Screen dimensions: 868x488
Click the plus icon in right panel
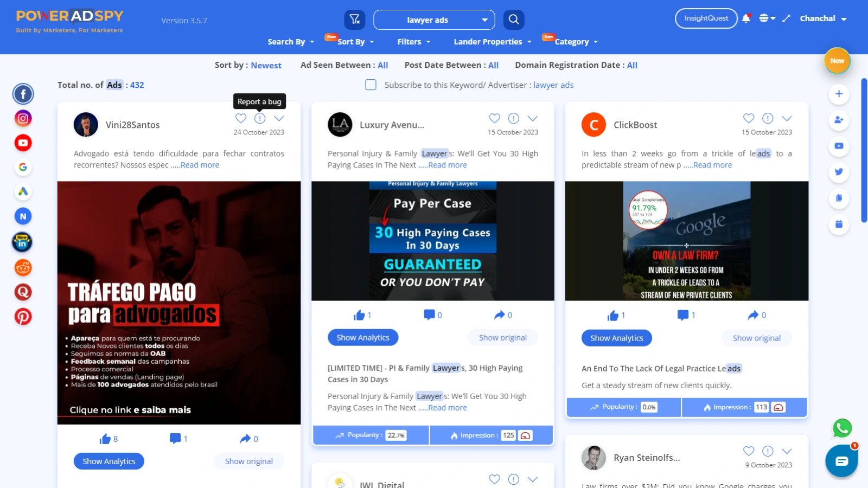pyautogui.click(x=839, y=94)
